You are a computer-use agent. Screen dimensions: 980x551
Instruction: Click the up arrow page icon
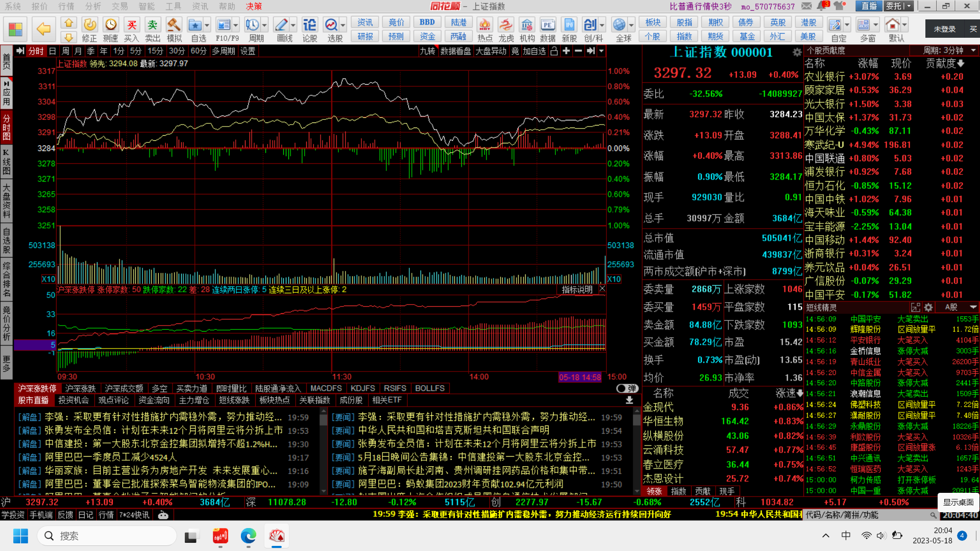tap(68, 23)
